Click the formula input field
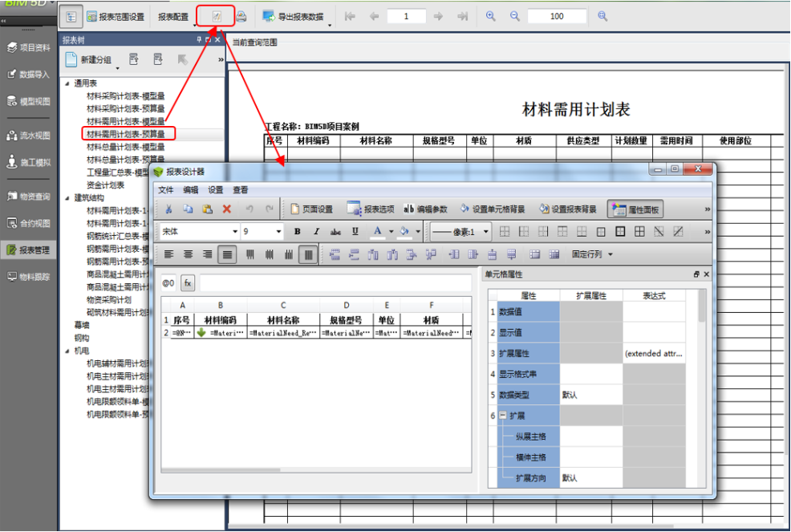 pyautogui.click(x=335, y=283)
